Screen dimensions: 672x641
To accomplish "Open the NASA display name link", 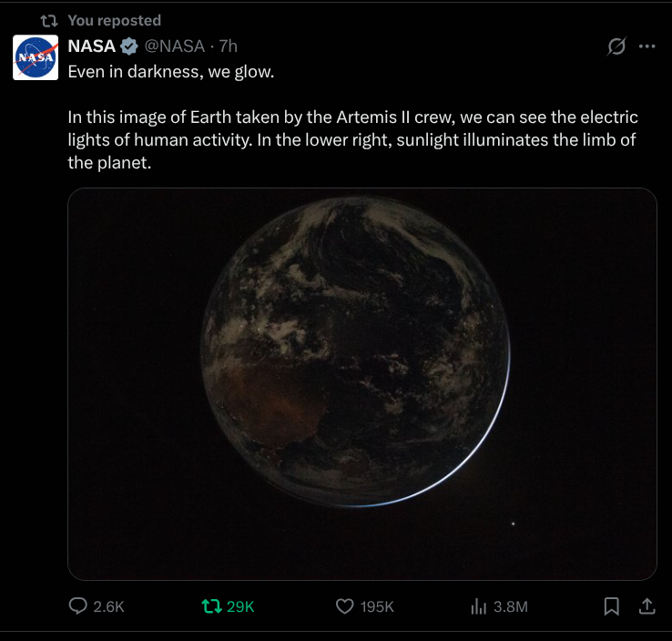I will pyautogui.click(x=92, y=46).
